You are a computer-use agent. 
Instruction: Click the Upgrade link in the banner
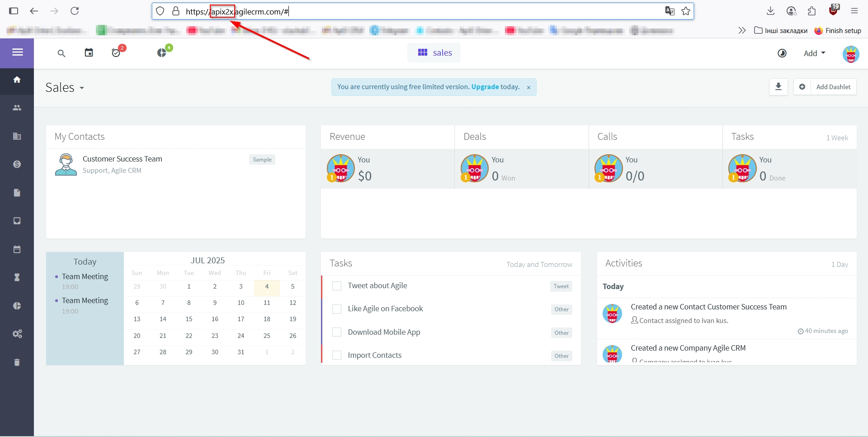click(x=485, y=87)
